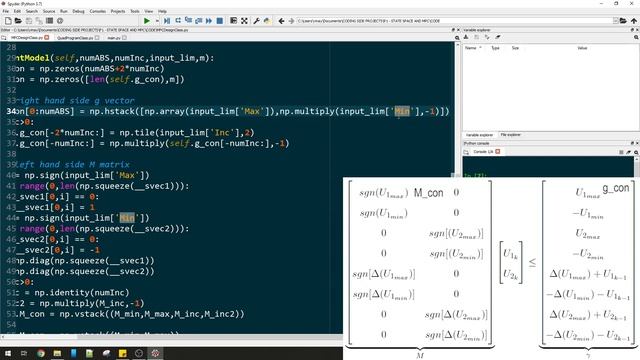Viewport: 640px width, 360px height.
Task: Import data icon in Variable explorer
Action: tap(466, 37)
